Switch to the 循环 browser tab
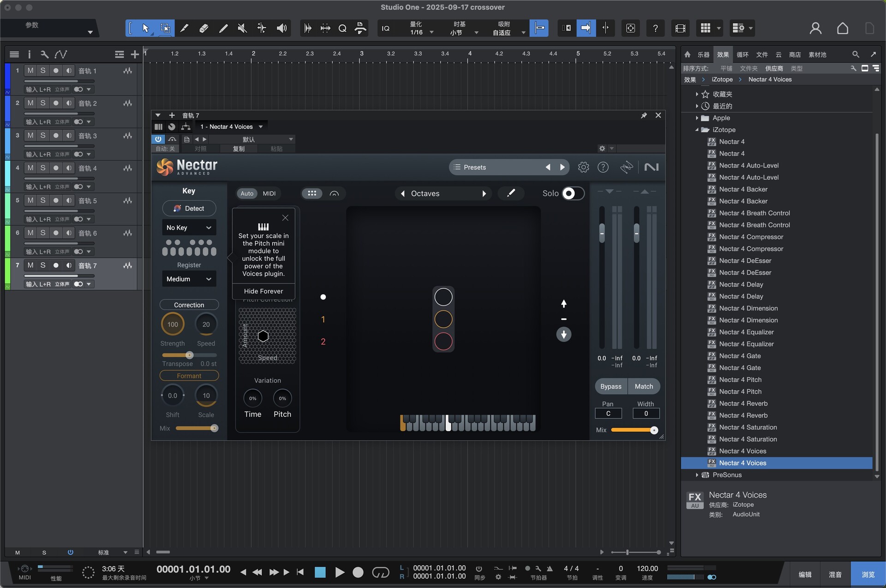Screen dimensions: 886x588 click(742, 54)
